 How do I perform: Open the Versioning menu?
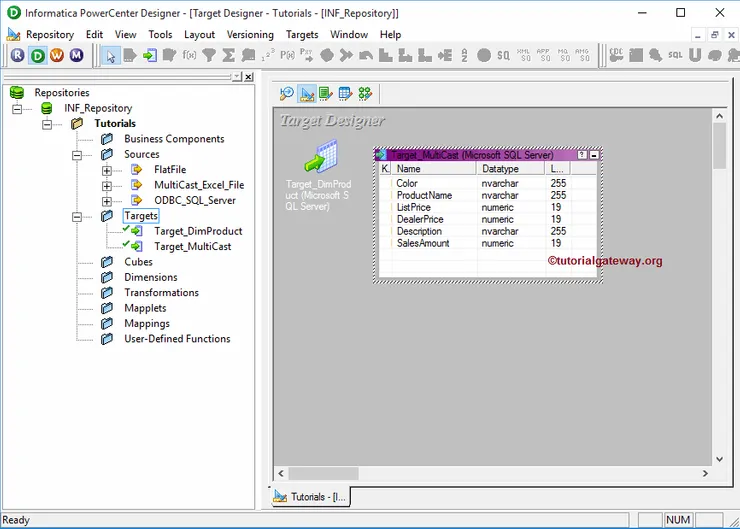pyautogui.click(x=250, y=34)
